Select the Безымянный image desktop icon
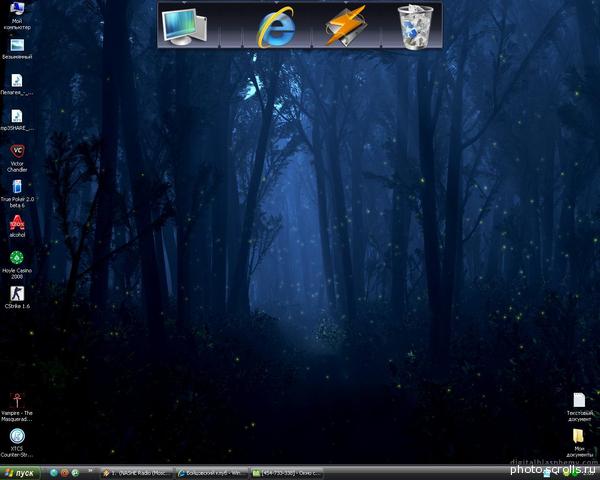Viewport: 600px width, 480px height. [17, 49]
